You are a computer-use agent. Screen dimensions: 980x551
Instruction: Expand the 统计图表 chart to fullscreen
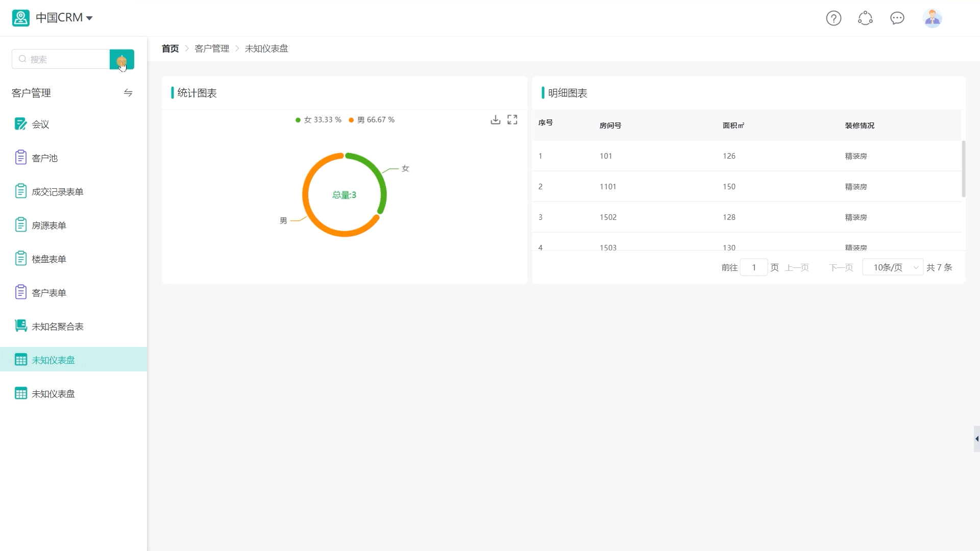point(512,119)
